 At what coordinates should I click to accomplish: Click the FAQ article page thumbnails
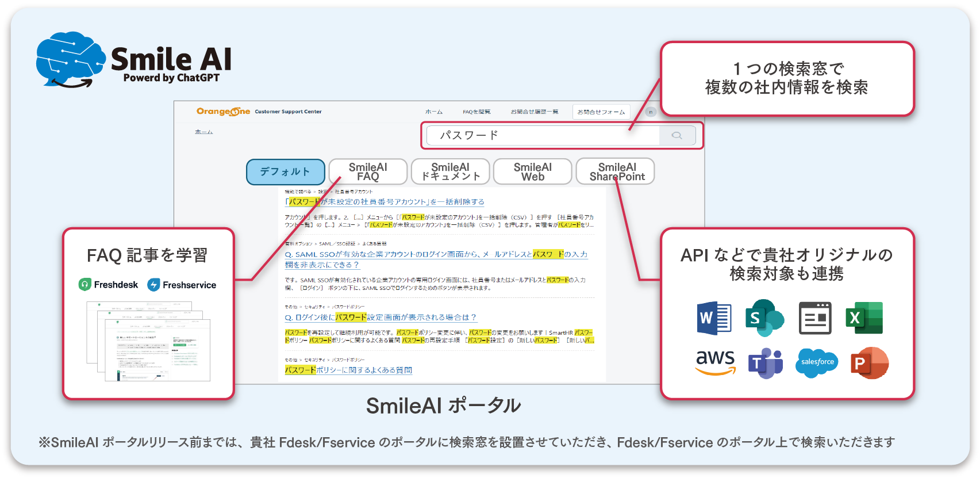[x=148, y=341]
